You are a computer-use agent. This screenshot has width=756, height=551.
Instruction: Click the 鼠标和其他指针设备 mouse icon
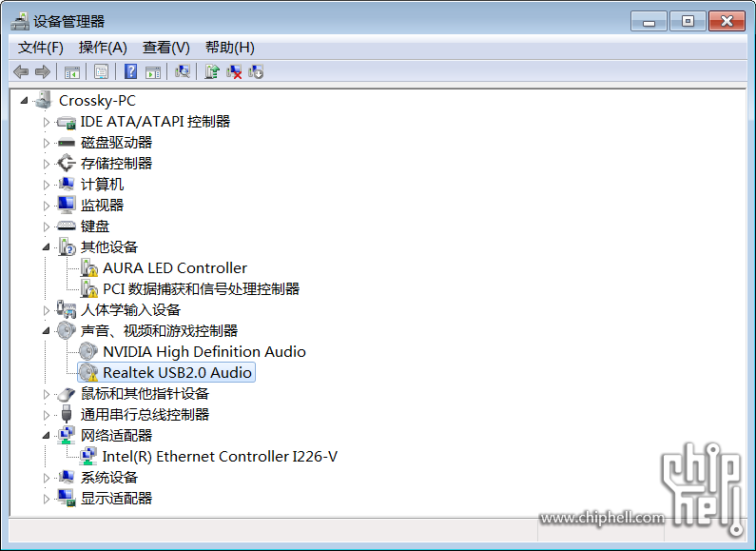click(66, 394)
